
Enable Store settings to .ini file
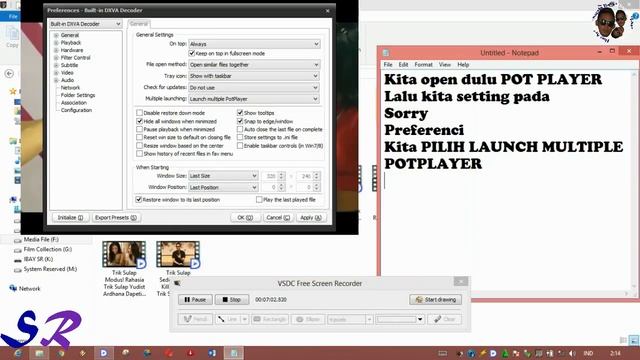coord(240,138)
